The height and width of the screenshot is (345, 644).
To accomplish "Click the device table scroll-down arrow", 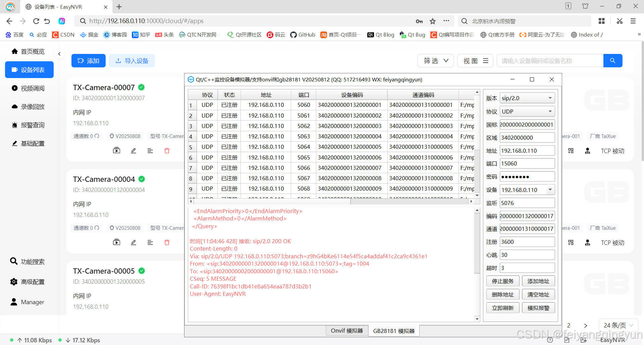I will click(x=477, y=195).
